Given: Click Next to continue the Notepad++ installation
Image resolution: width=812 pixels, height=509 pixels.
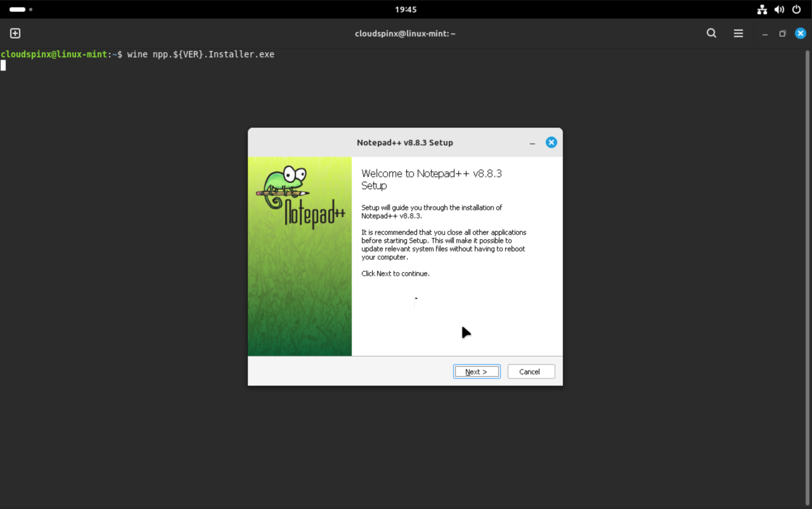Looking at the screenshot, I should (x=476, y=372).
